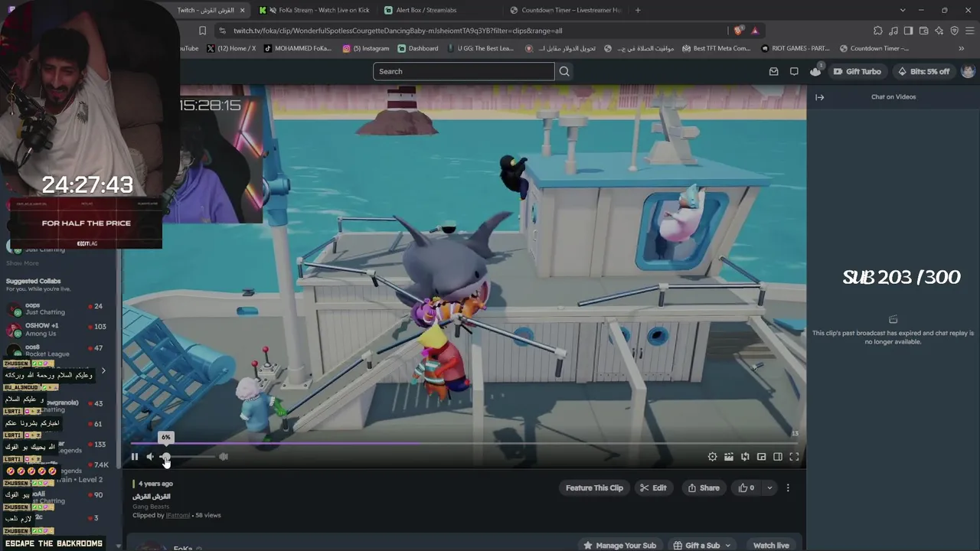Click the player icon beside the clapperboard

click(x=745, y=457)
